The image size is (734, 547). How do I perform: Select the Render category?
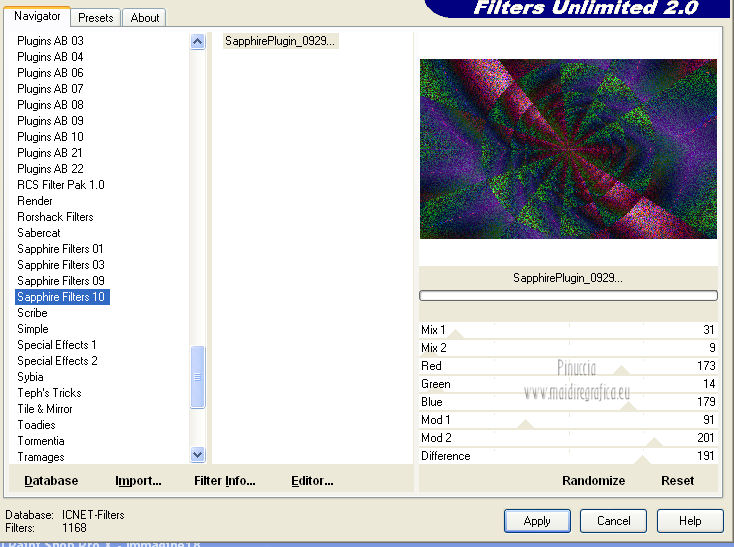[35, 201]
